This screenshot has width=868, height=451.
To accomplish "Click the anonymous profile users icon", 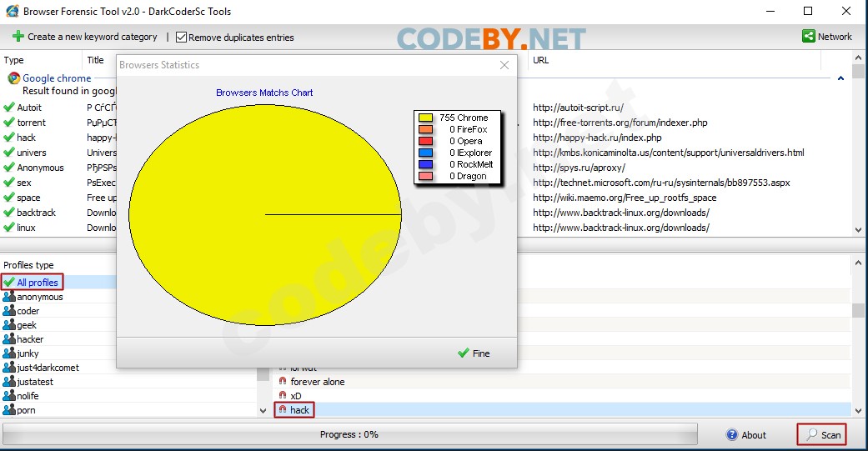I will click(9, 297).
